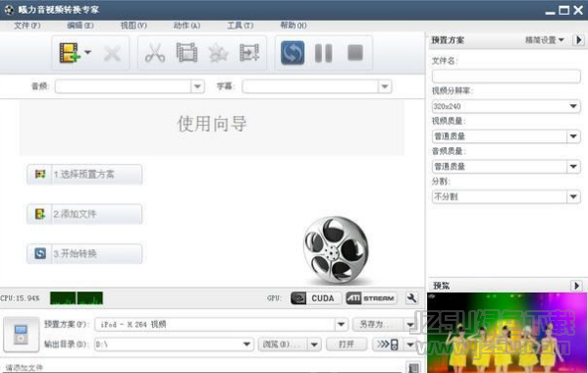Click the 打开 open folder button
The height and width of the screenshot is (373, 588).
click(347, 345)
